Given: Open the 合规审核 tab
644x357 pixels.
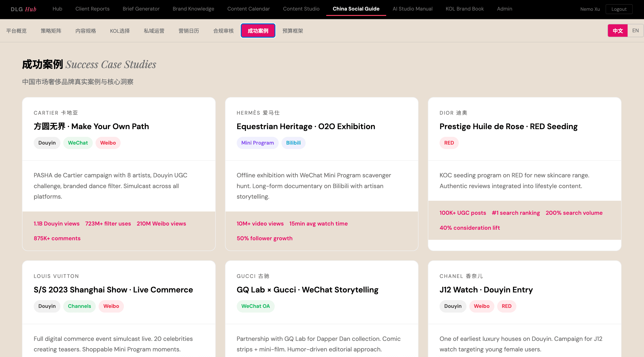Looking at the screenshot, I should [x=223, y=31].
